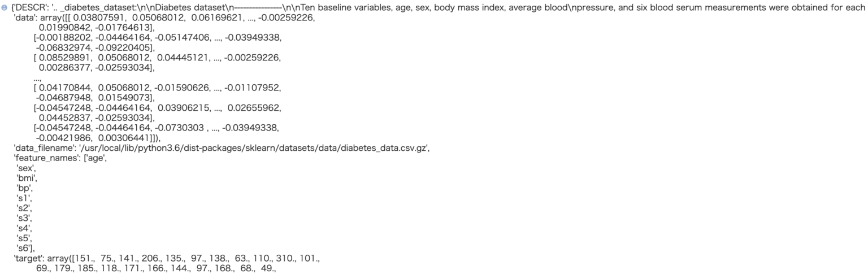Click the 'sex' entry in the feature names list
The image size is (868, 274).
[26, 168]
